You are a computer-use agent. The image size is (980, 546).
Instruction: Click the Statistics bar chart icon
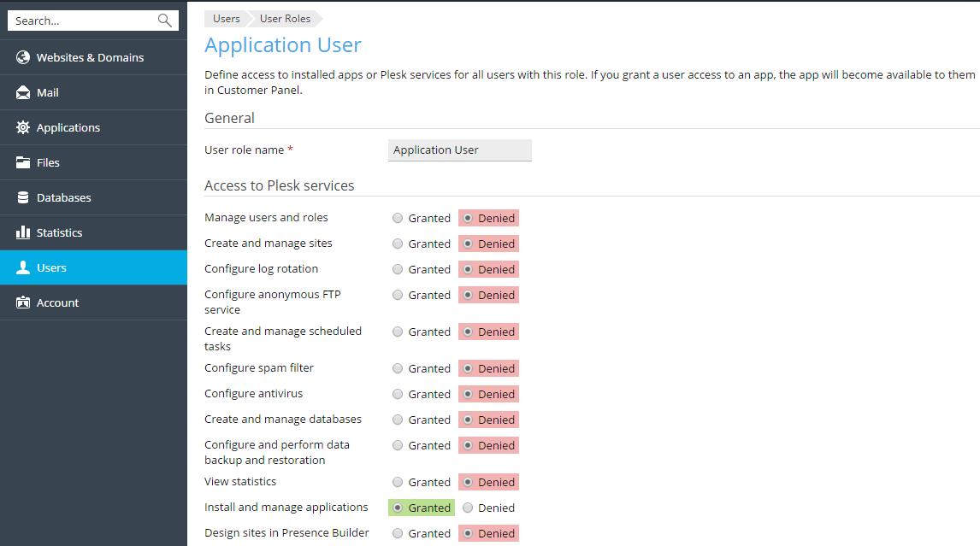pos(23,232)
